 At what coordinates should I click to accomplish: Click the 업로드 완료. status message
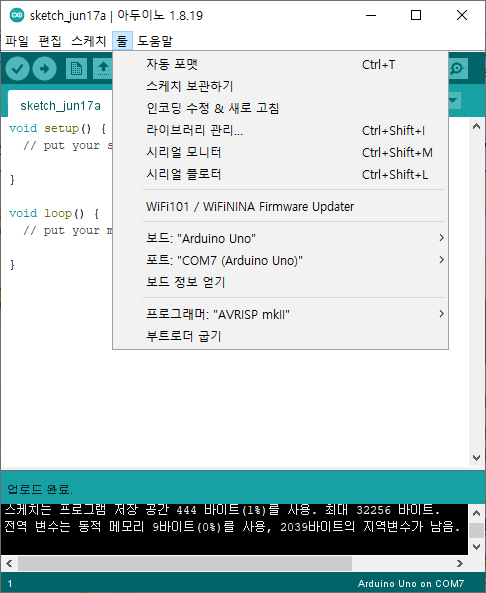coord(40,489)
